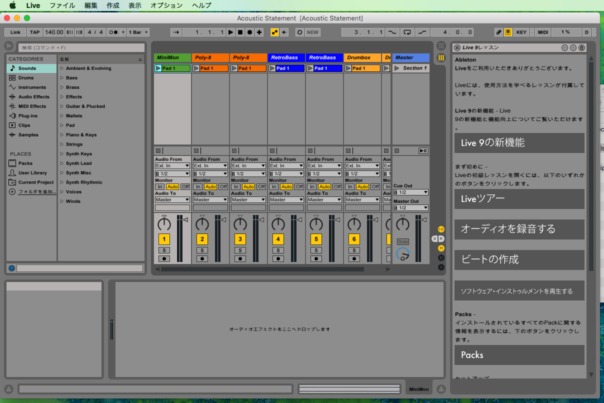Click the Punch-Out switch icon
Image resolution: width=604 pixels, height=403 pixels.
[x=422, y=32]
